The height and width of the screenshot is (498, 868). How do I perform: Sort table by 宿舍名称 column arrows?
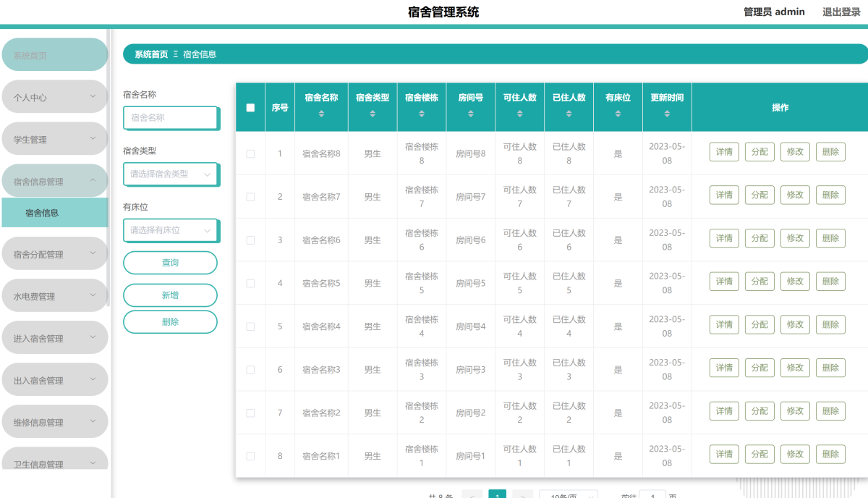[x=321, y=114]
